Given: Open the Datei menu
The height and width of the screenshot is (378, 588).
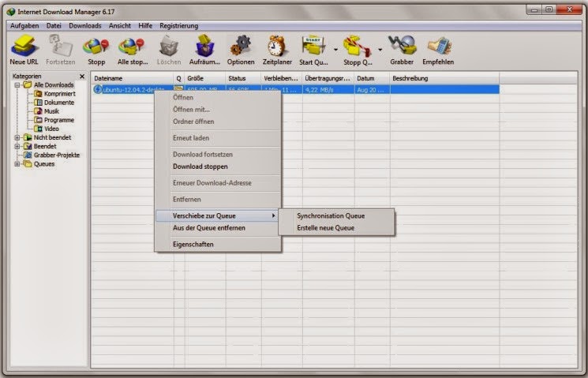Looking at the screenshot, I should point(54,26).
